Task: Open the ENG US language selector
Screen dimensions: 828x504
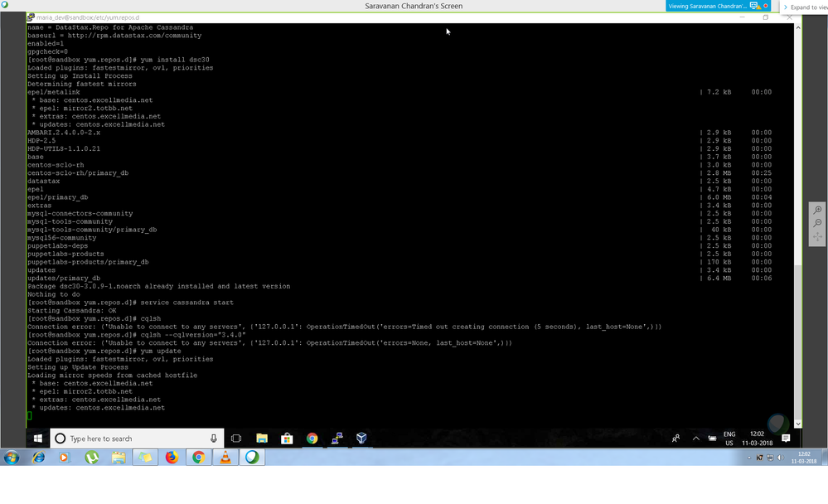Action: (x=729, y=438)
